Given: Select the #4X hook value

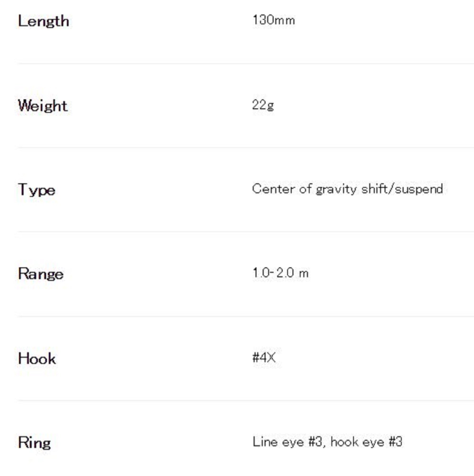Looking at the screenshot, I should point(264,357).
